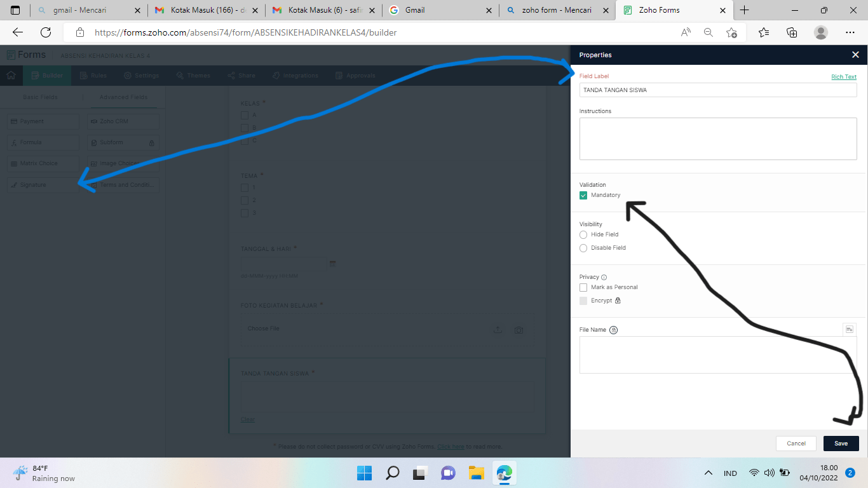Add the Terms and Conditions field
The image size is (868, 488).
click(x=123, y=185)
